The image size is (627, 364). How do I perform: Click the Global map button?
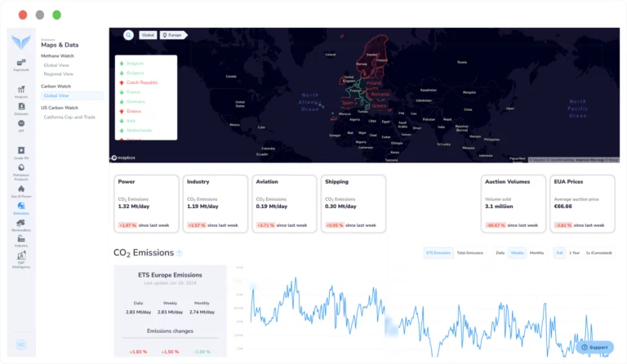[148, 35]
